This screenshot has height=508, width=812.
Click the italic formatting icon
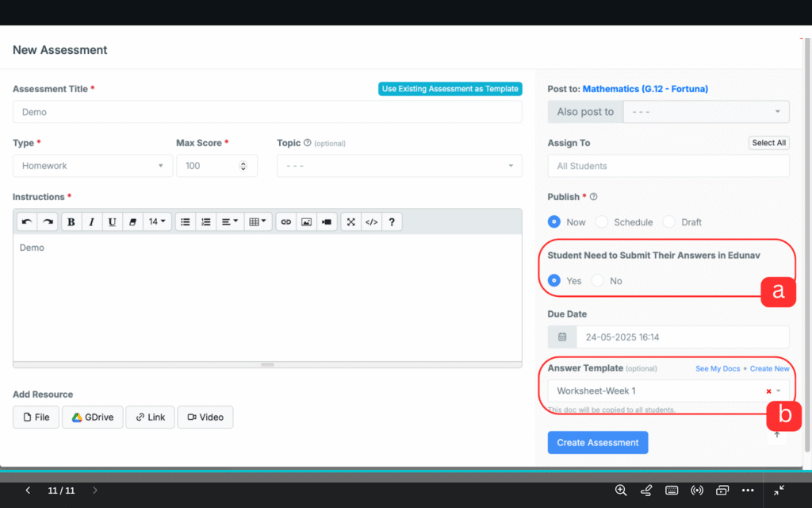92,222
